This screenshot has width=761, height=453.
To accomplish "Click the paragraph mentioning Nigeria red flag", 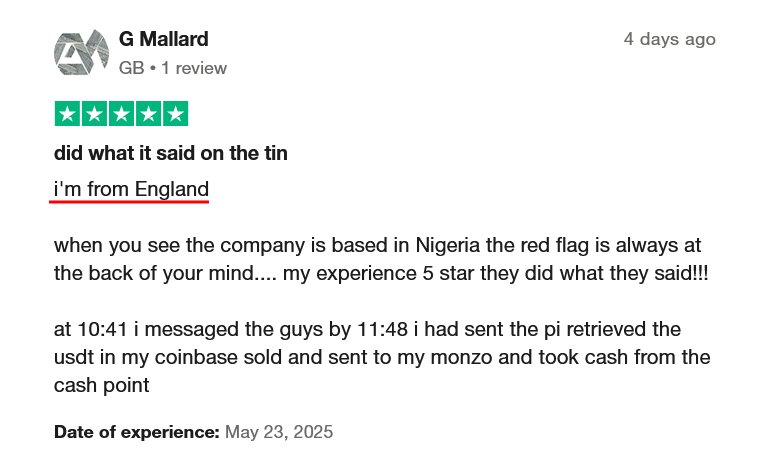I will [381, 259].
